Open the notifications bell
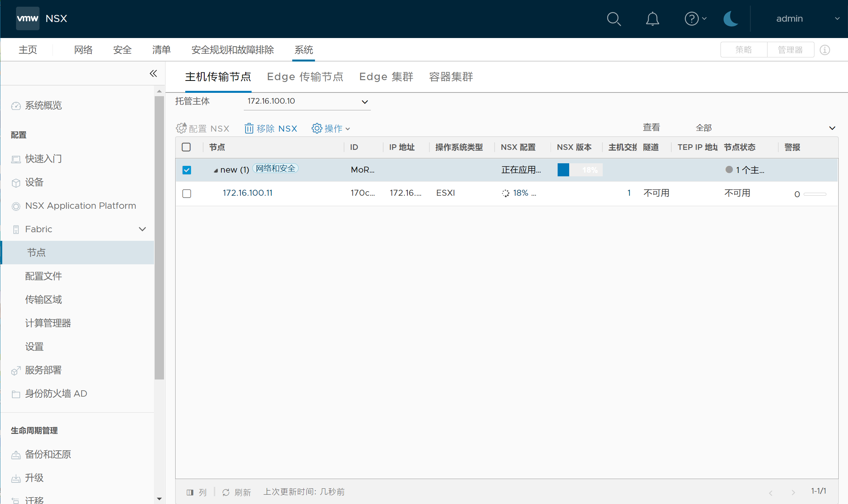This screenshot has height=504, width=848. (x=652, y=19)
